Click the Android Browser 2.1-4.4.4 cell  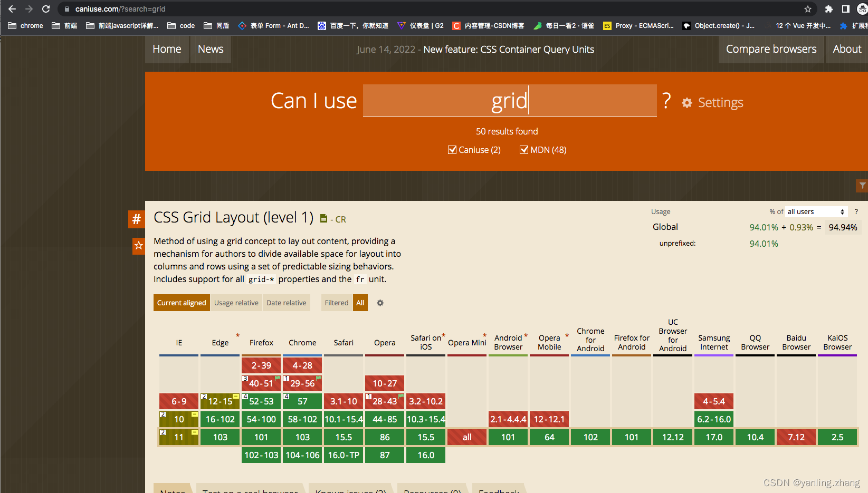click(508, 419)
